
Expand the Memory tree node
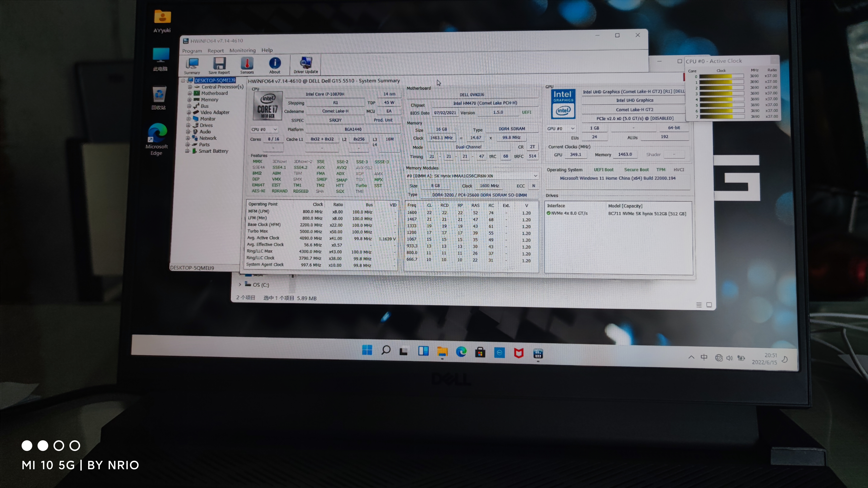click(189, 100)
